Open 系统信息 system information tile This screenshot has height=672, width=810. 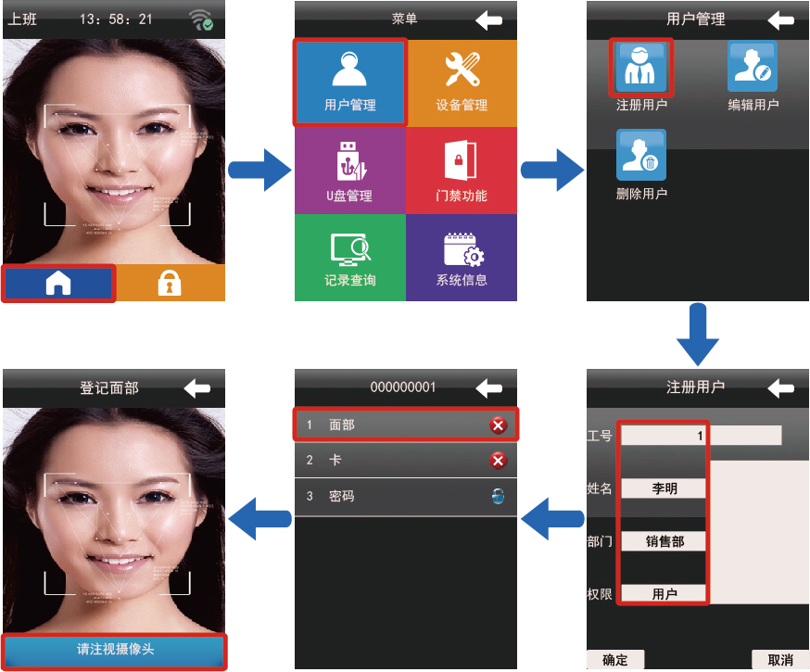click(x=462, y=259)
